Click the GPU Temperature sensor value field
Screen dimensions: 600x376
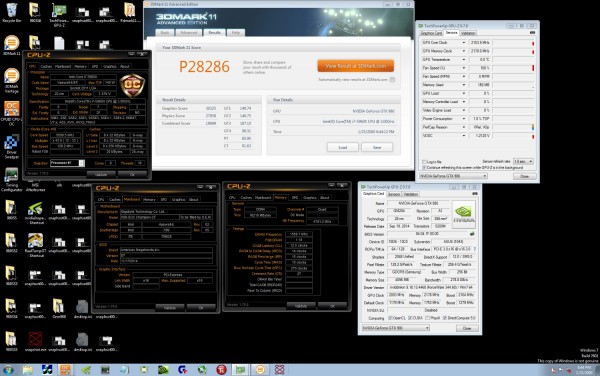(x=480, y=60)
